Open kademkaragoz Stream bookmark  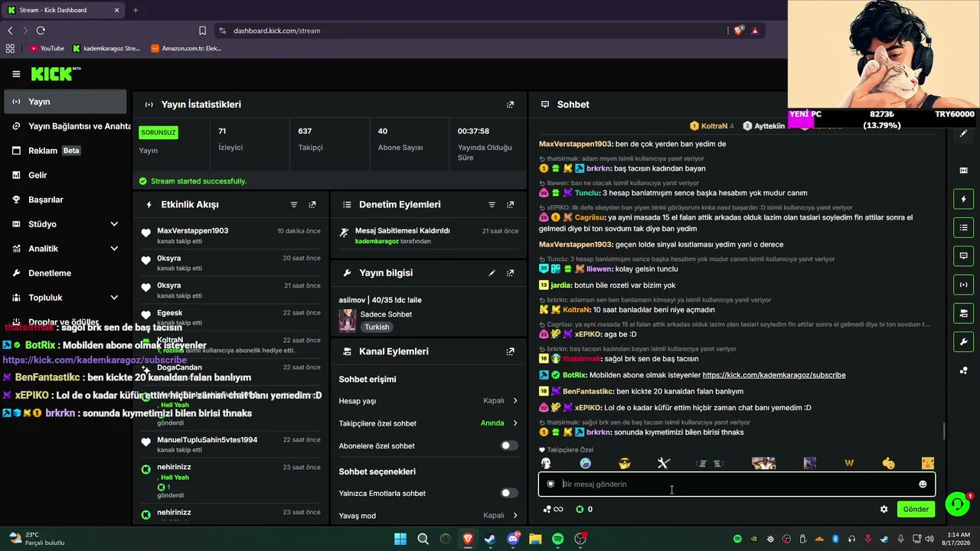point(106,48)
